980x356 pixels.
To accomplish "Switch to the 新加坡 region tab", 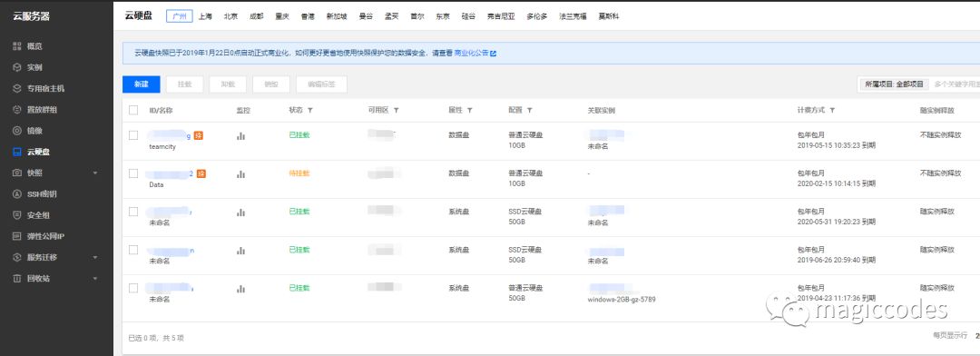I will (x=337, y=16).
